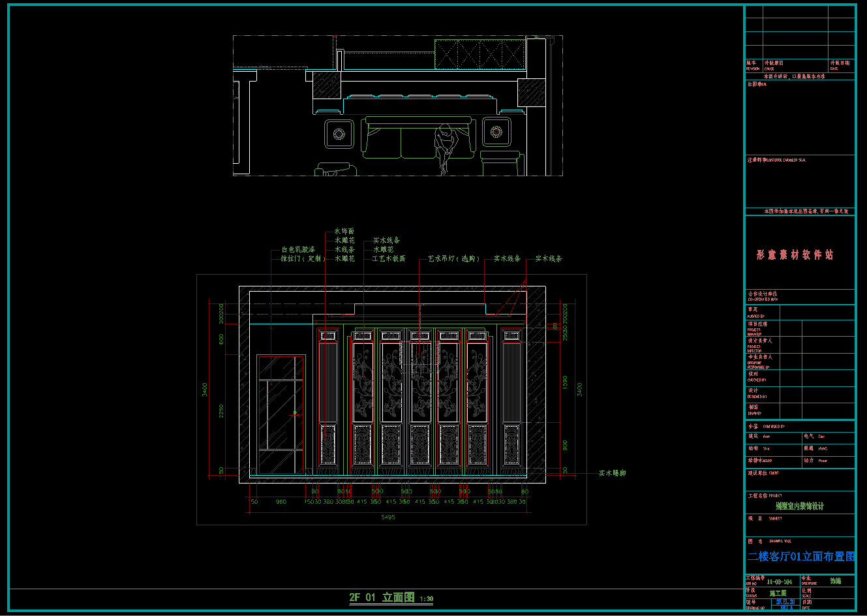Screen dimensions: 867x616
Task: Select the 二楼客厅01立面布置图 drawing title
Action: click(x=801, y=557)
